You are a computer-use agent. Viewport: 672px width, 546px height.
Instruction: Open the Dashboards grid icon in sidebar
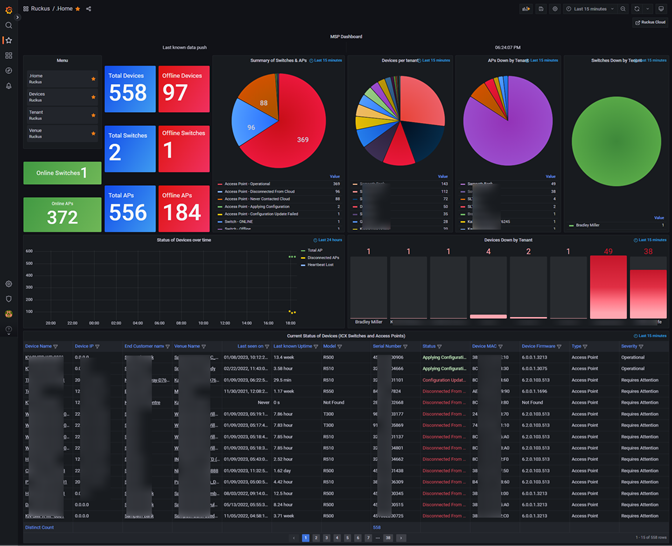point(9,55)
